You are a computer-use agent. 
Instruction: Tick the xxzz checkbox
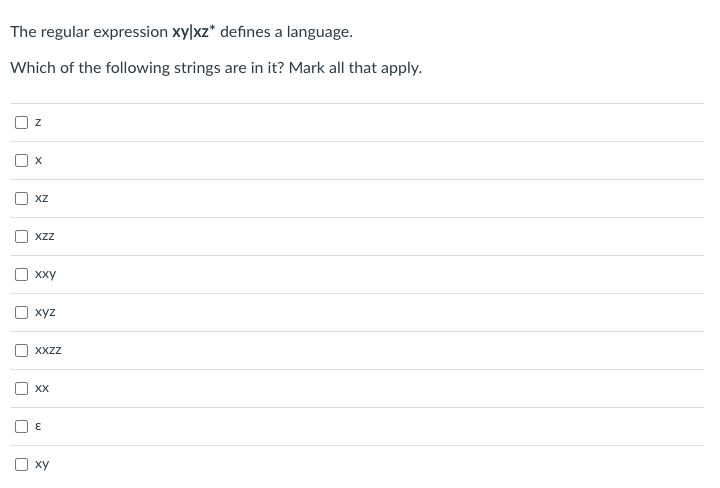(21, 351)
